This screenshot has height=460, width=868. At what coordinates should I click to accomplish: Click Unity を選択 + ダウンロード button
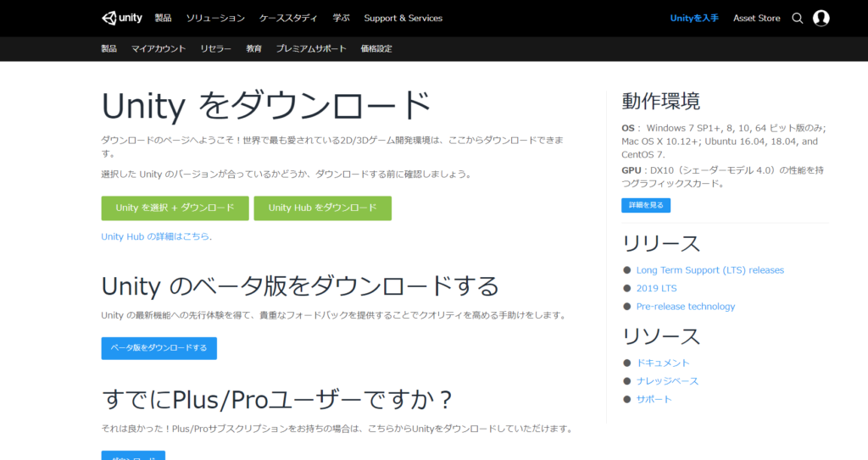(x=175, y=208)
